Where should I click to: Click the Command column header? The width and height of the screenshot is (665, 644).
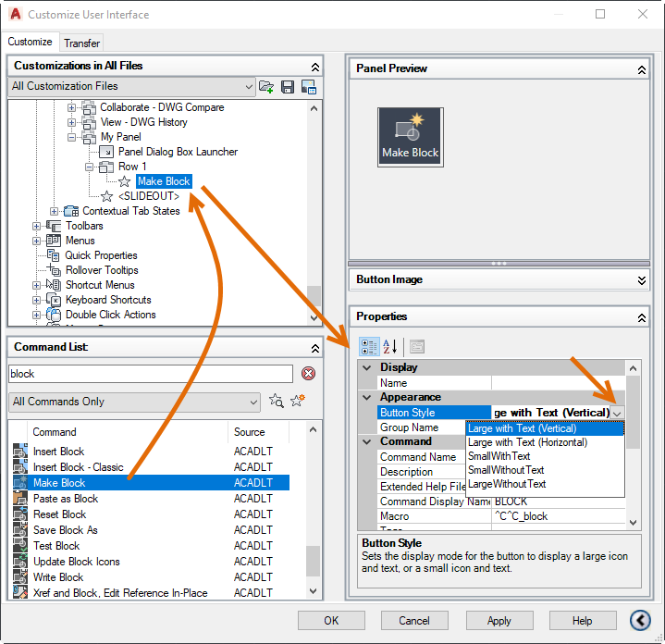pos(128,432)
